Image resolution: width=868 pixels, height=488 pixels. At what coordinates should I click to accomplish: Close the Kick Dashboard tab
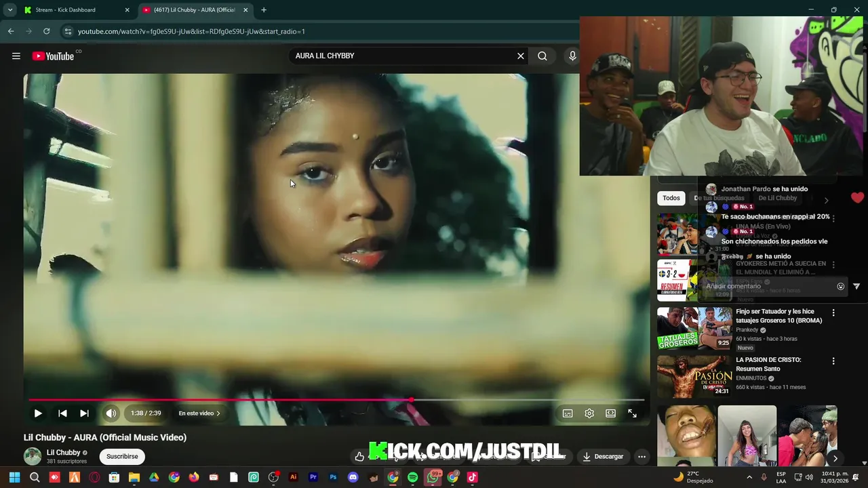pos(127,9)
